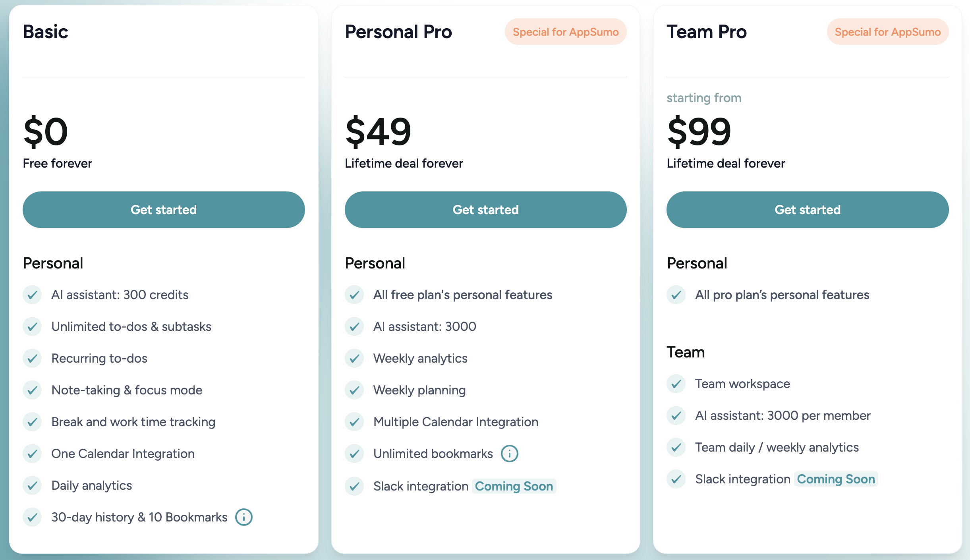Click Get started on the Basic plan
This screenshot has width=970, height=560.
(164, 210)
